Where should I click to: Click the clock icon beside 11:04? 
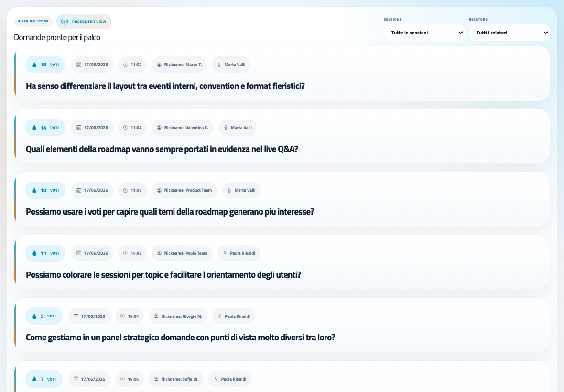click(x=126, y=128)
